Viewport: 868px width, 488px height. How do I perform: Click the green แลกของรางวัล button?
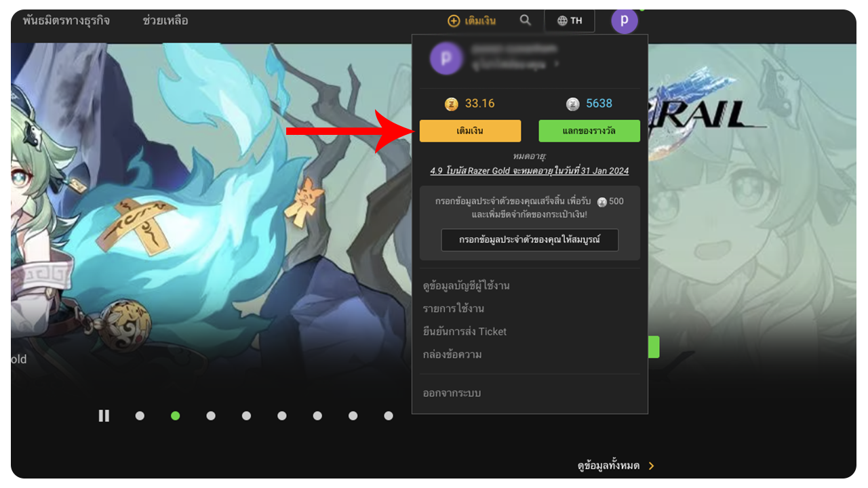click(x=589, y=131)
